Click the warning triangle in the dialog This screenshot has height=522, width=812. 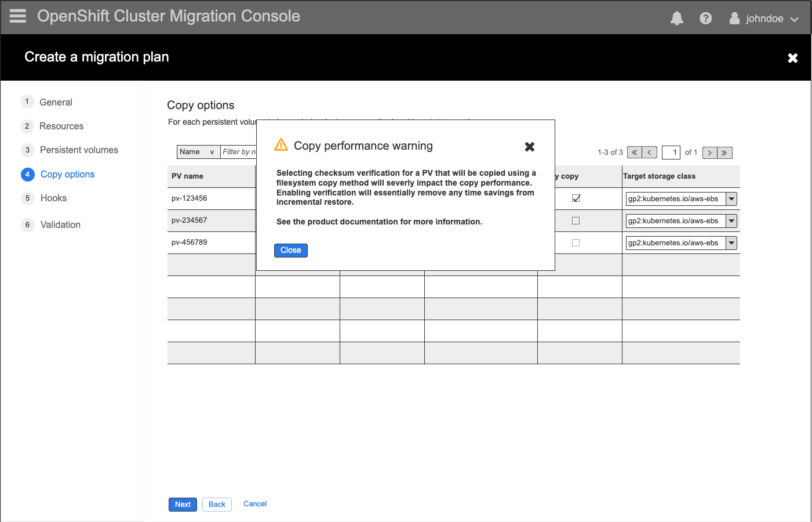pos(281,145)
